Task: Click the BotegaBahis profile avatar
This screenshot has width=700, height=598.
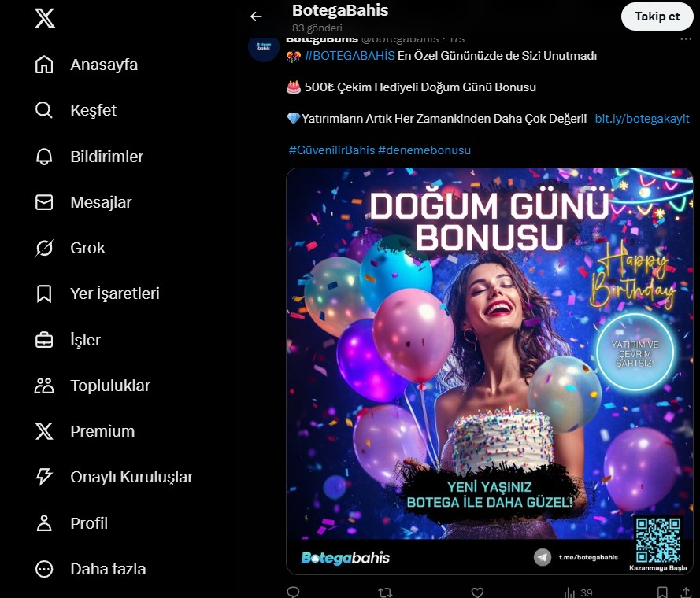Action: pyautogui.click(x=264, y=47)
